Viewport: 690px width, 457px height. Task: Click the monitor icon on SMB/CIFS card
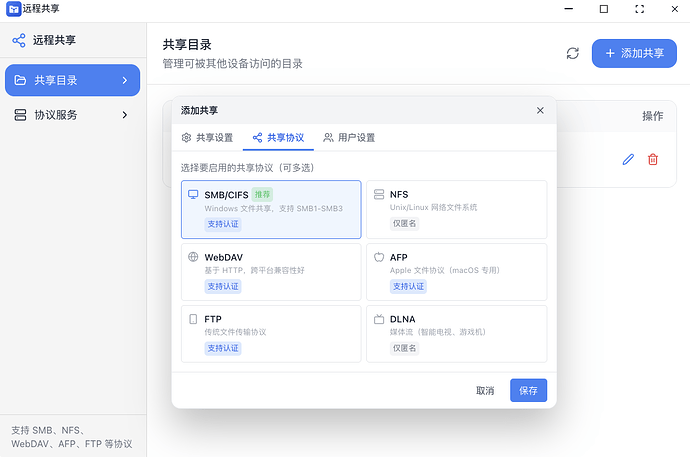(x=193, y=194)
